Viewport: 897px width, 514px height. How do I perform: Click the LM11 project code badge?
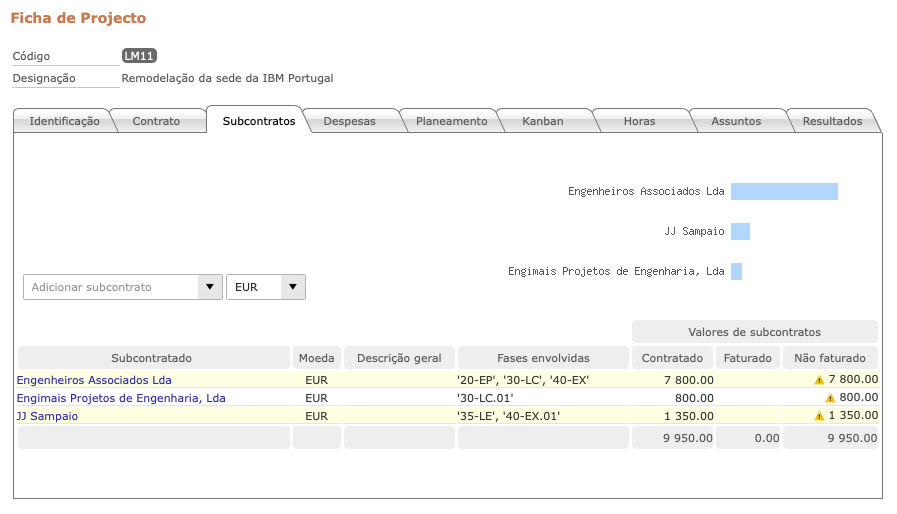(x=139, y=56)
